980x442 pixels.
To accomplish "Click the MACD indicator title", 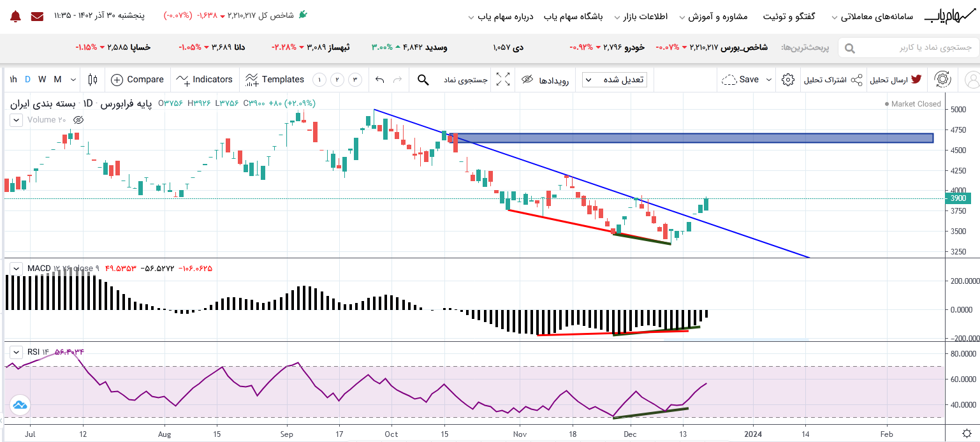I will point(38,269).
